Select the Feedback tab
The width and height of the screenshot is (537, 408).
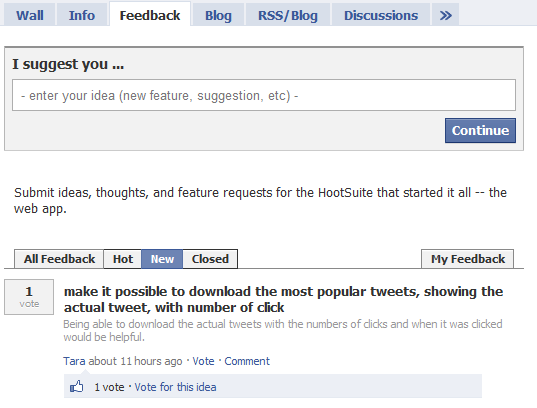point(150,14)
